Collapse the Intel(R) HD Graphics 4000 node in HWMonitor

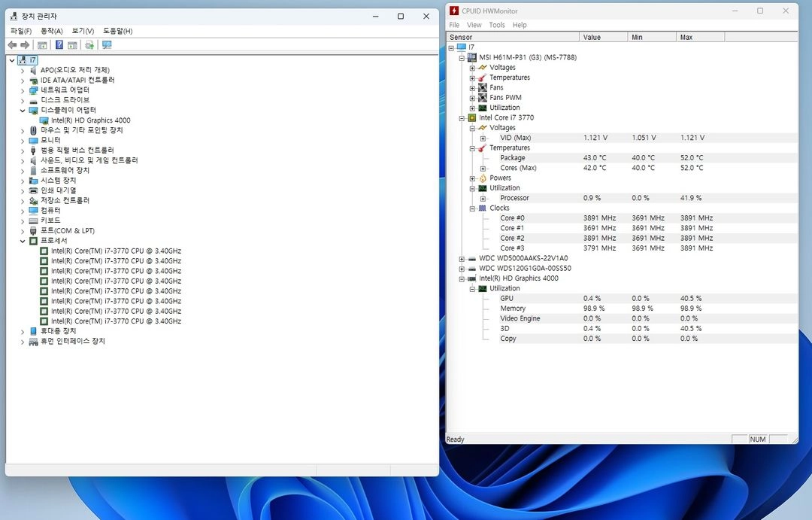pyautogui.click(x=462, y=279)
